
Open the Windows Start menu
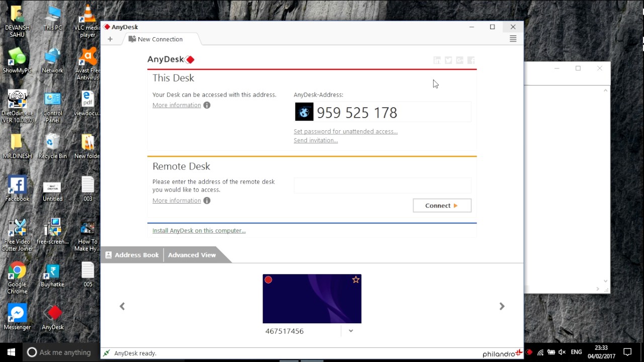11,352
